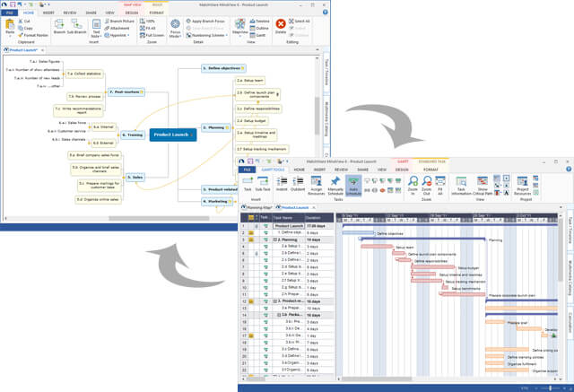Set zoom to 100% in mind map window
Screen dimensions: 574x392
point(147,22)
